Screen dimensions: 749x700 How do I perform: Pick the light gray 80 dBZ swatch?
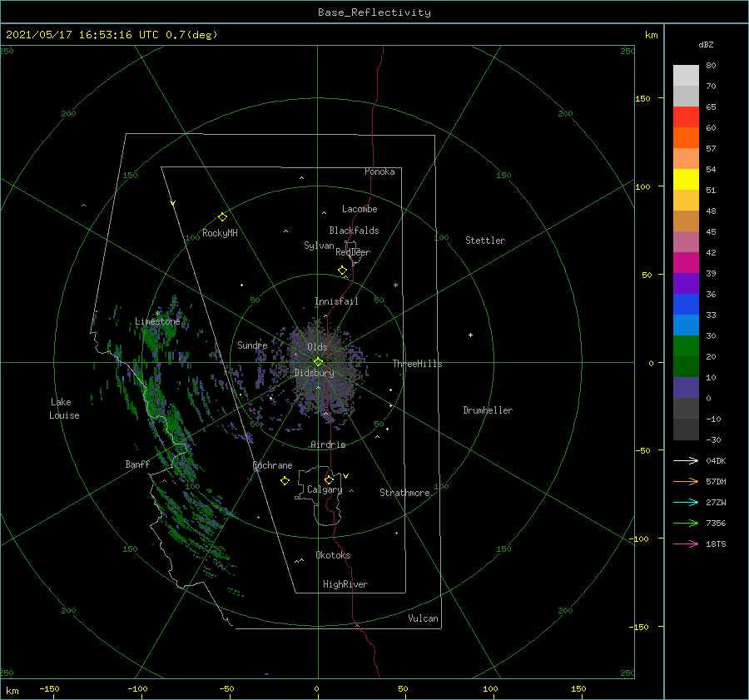tap(686, 76)
